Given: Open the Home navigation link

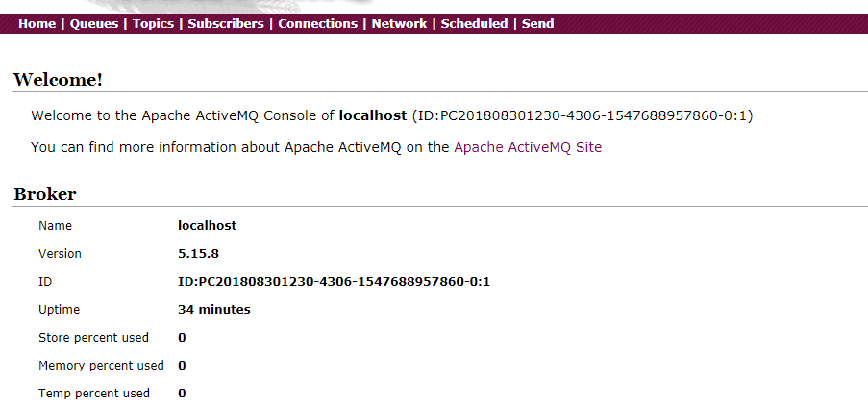Looking at the screenshot, I should [37, 24].
